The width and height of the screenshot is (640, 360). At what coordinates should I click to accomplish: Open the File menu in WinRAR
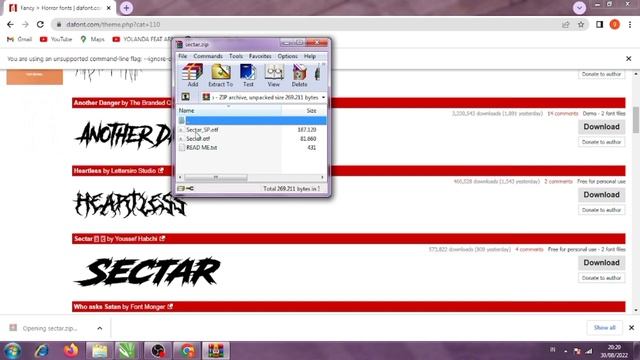tap(182, 56)
